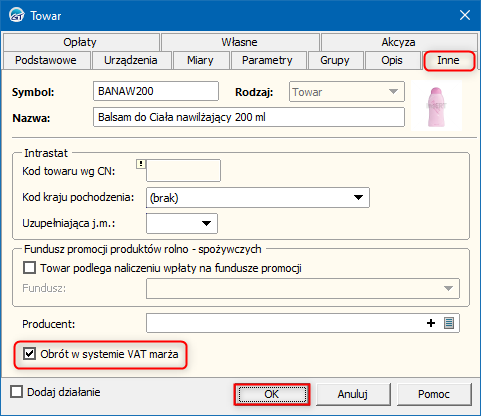Enable Dodaj działanie checkbox
Image resolution: width=481 pixels, height=416 pixels.
click(16, 392)
